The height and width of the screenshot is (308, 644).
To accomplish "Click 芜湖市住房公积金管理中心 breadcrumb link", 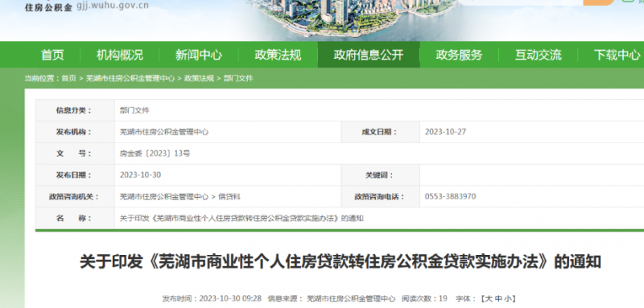I will [x=130, y=78].
